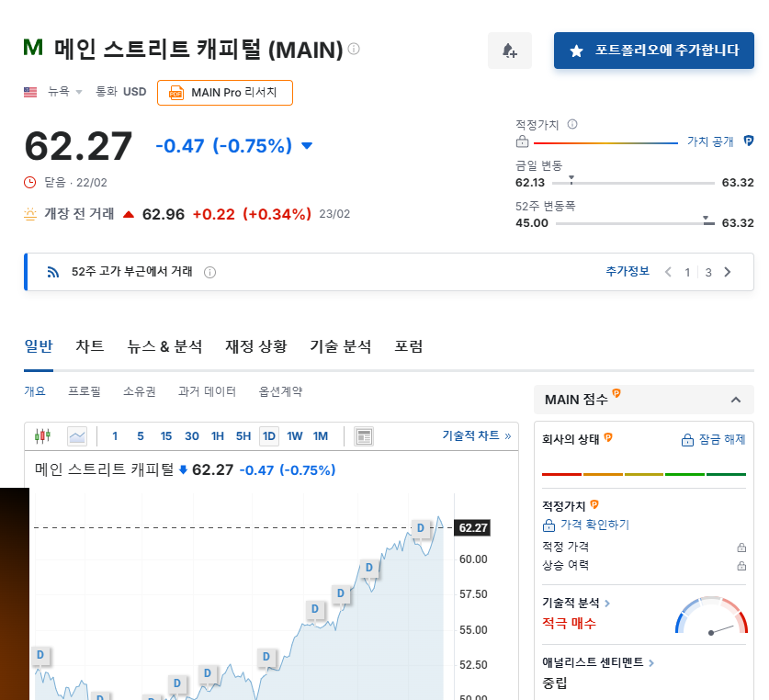Click the 52주 변동폭 range slider
Image resolution: width=769 pixels, height=700 pixels.
pyautogui.click(x=635, y=222)
